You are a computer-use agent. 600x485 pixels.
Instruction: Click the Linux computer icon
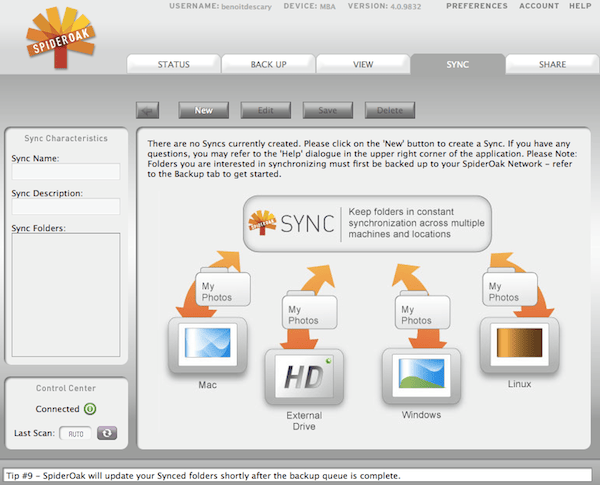[516, 346]
